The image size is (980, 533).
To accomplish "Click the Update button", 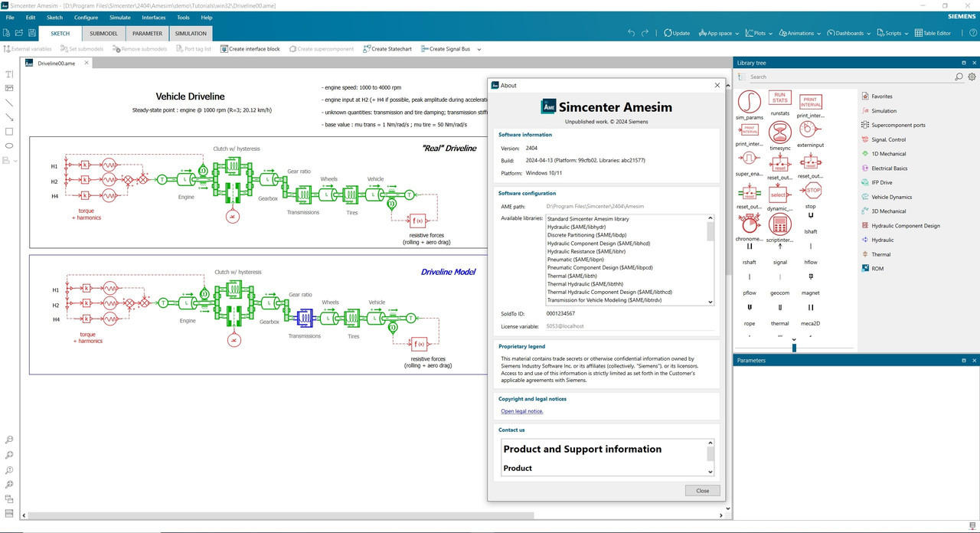I will 677,33.
